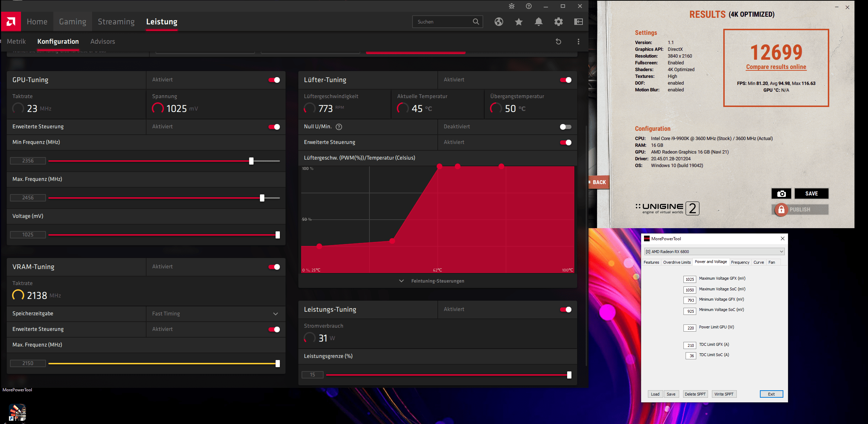This screenshot has width=868, height=424.
Task: Click the reset circular arrow icon
Action: tap(558, 42)
